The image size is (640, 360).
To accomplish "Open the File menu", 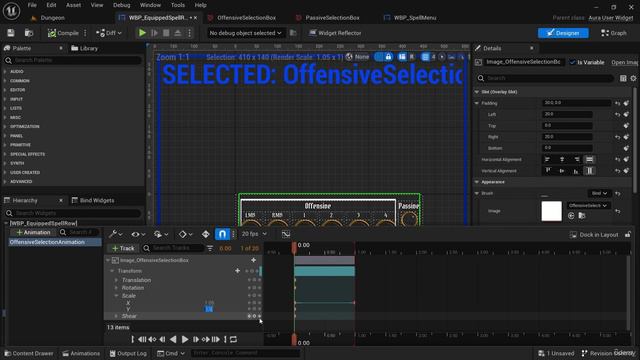I will (x=32, y=5).
